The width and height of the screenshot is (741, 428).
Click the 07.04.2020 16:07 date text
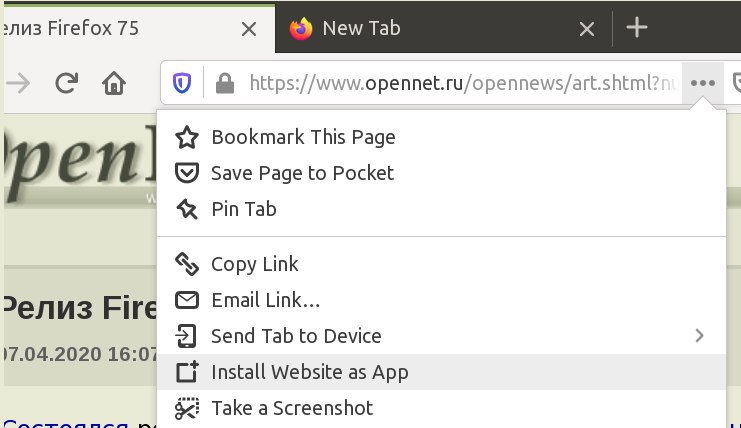80,354
